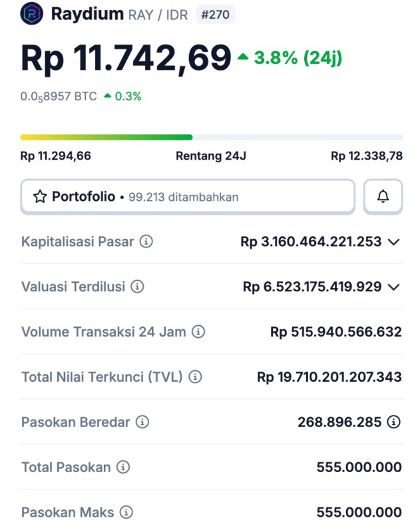Click the 3.8% (24j) change indicator

click(x=290, y=58)
